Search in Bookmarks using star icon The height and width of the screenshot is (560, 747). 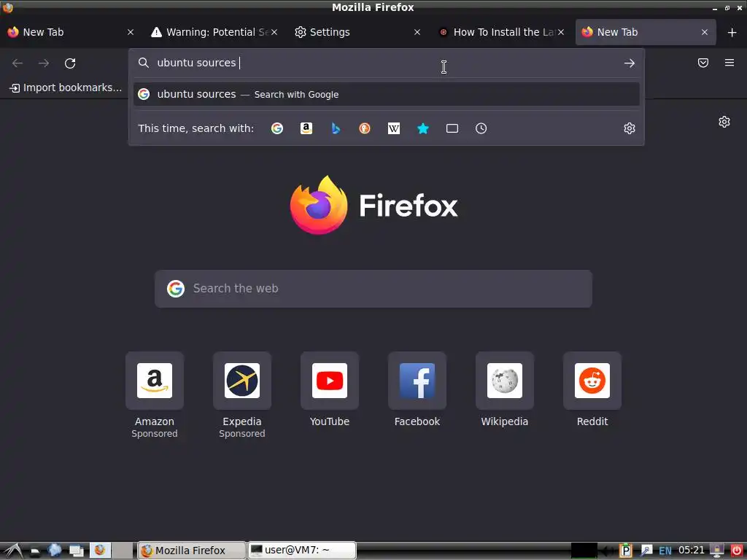pos(422,128)
